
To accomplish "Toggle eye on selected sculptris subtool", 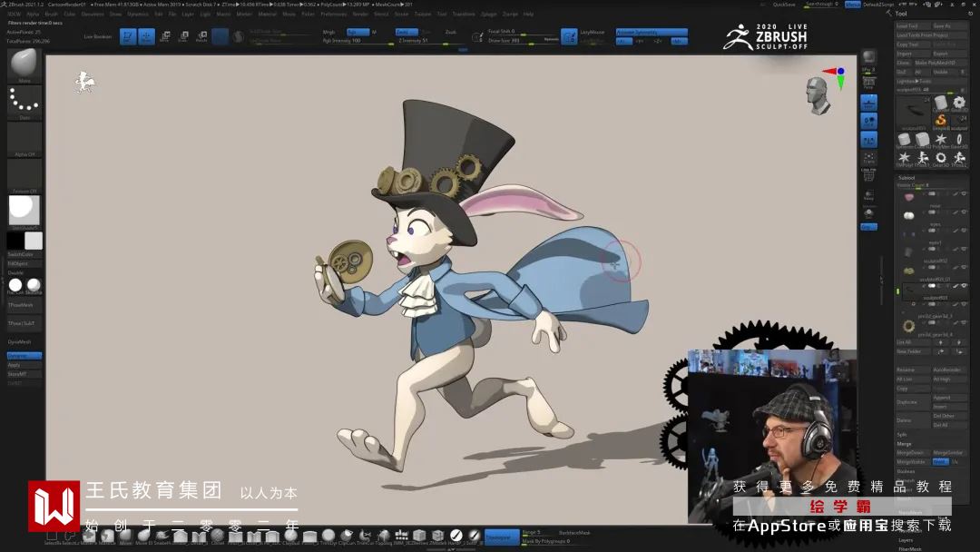I will [965, 286].
